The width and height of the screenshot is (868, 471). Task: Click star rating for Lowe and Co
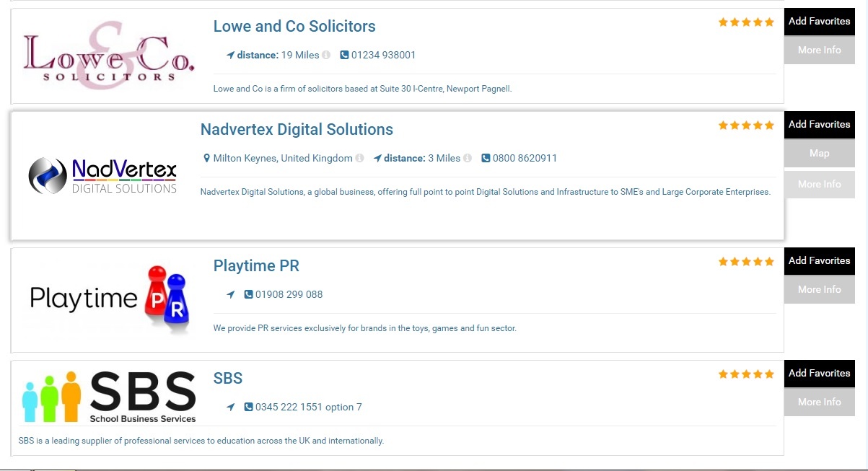click(746, 22)
